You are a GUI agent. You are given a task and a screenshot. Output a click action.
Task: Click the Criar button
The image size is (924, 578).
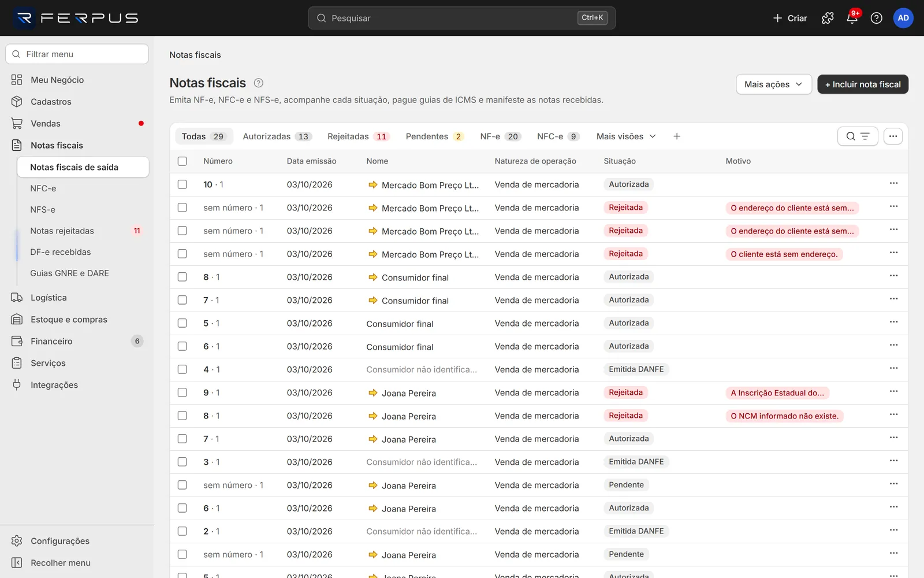point(790,18)
